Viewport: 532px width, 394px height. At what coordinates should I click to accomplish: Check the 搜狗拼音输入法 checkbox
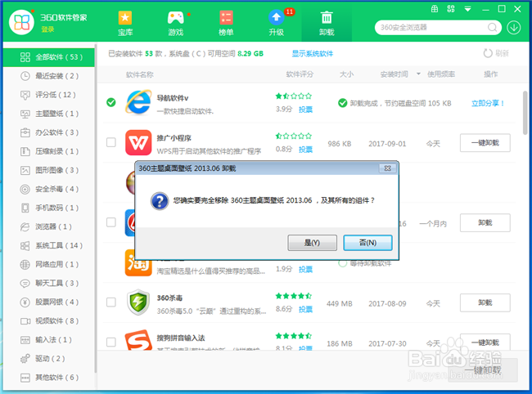point(111,343)
